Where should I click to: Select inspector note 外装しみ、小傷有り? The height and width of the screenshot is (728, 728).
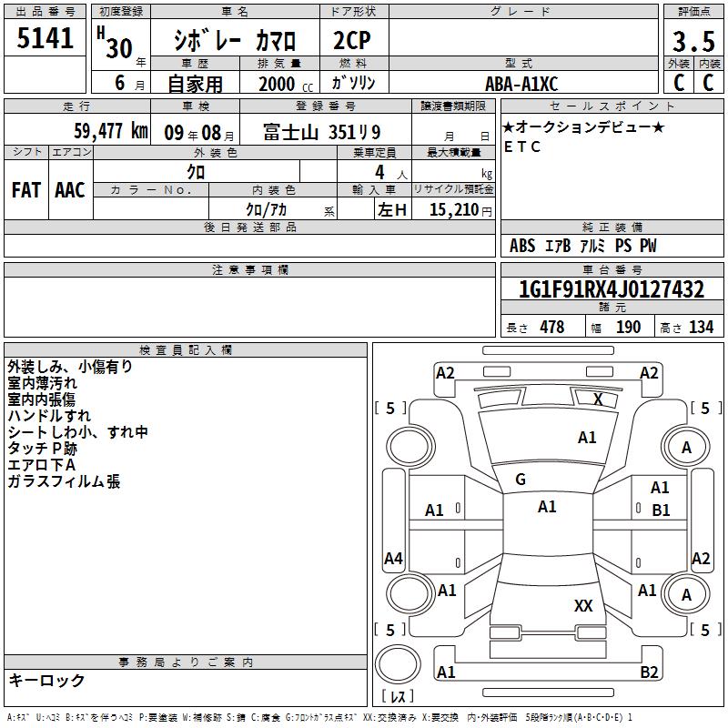[x=70, y=367]
